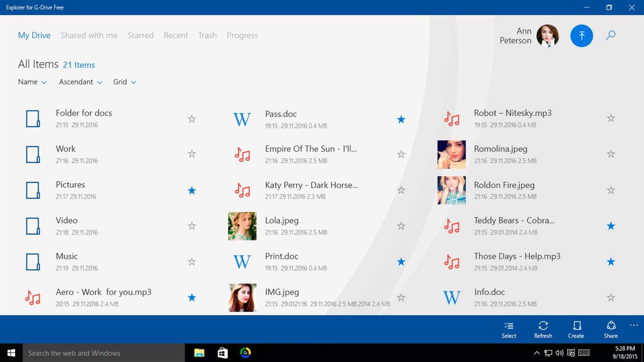The width and height of the screenshot is (644, 362).
Task: Star the Work folder
Action: pyautogui.click(x=192, y=154)
